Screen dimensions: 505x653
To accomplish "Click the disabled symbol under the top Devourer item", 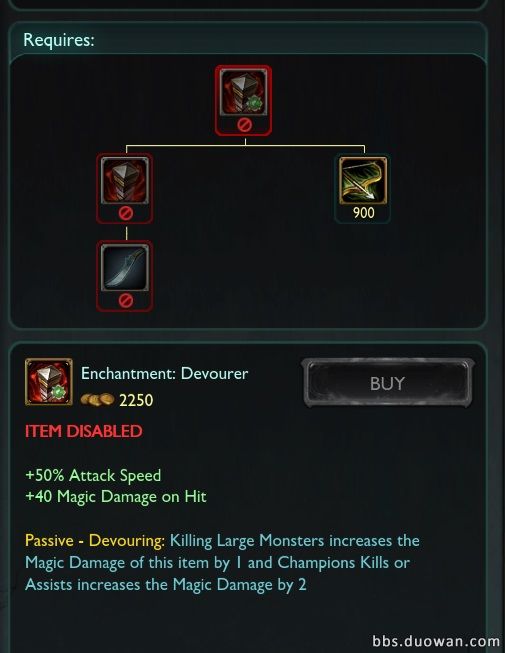I will [244, 125].
